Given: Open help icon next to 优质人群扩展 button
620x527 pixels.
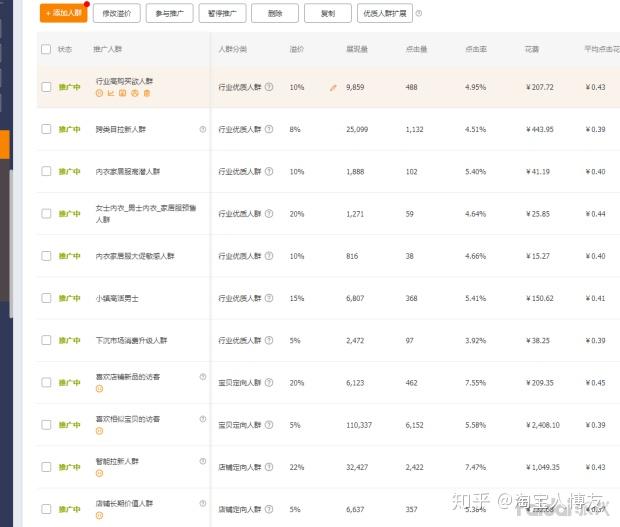Looking at the screenshot, I should [x=419, y=13].
